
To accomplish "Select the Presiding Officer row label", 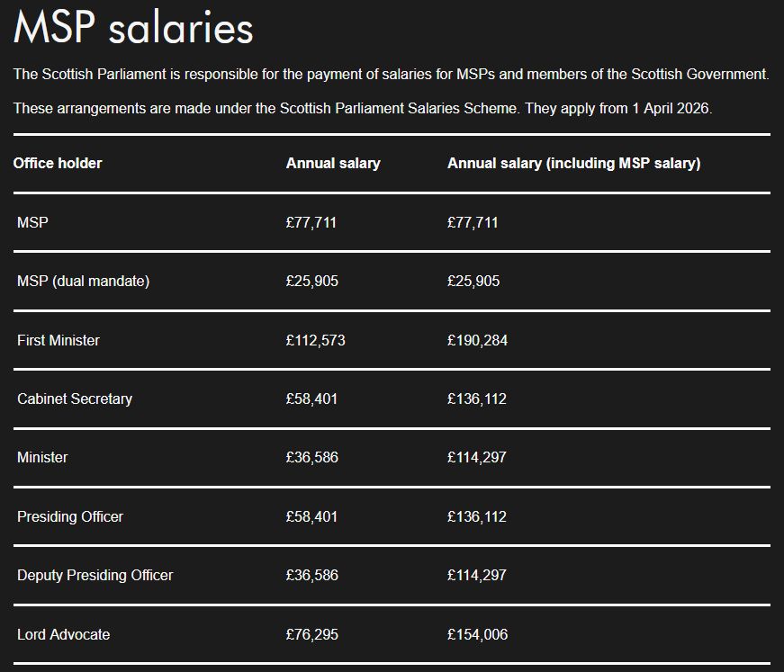I will pyautogui.click(x=70, y=516).
